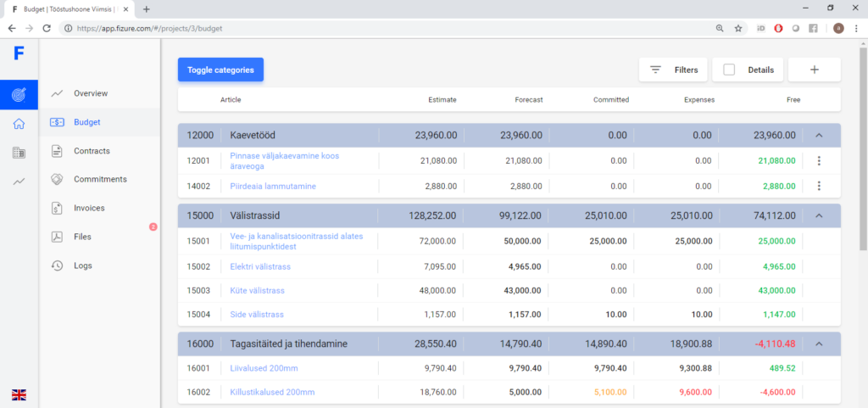Click the Files notification badge showing 2

[153, 226]
